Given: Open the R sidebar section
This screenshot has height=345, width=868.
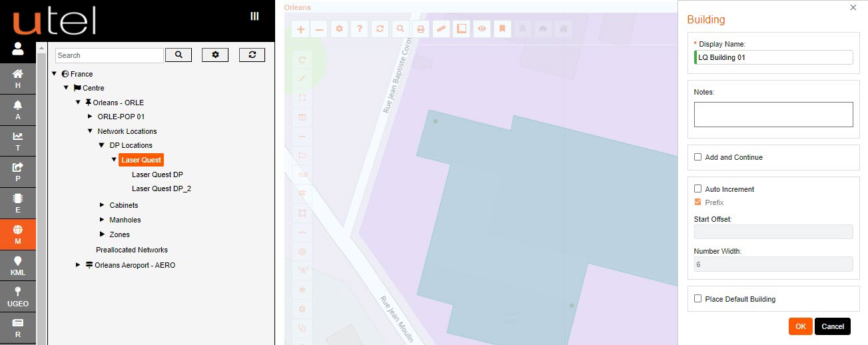Looking at the screenshot, I should click(x=18, y=327).
